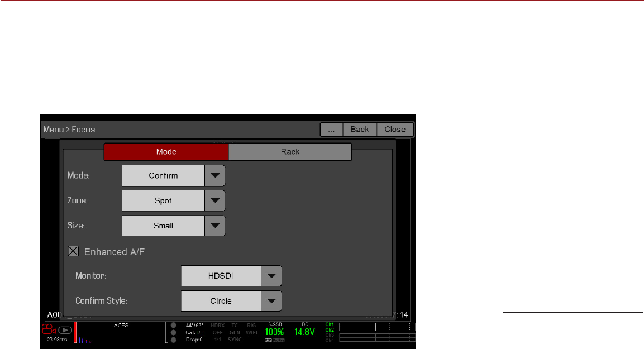Click the HDRX OFF indicator
The height and width of the screenshot is (349, 644).
pos(218,329)
